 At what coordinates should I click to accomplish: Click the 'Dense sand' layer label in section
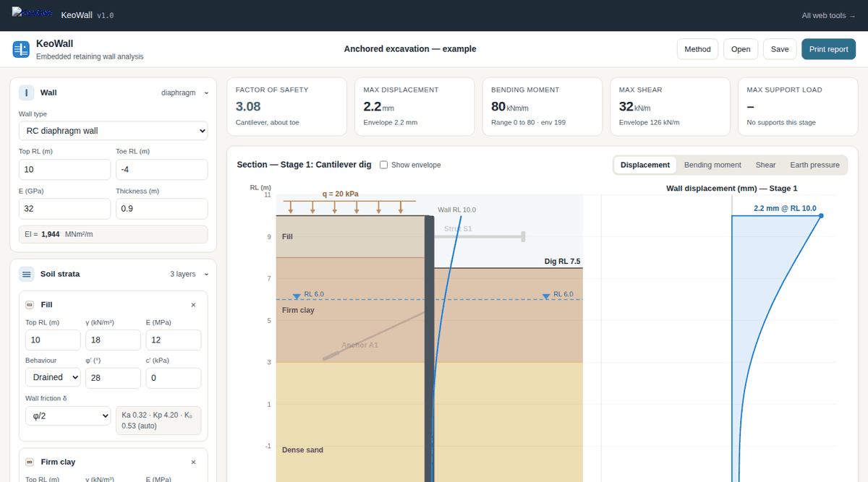[x=302, y=450]
